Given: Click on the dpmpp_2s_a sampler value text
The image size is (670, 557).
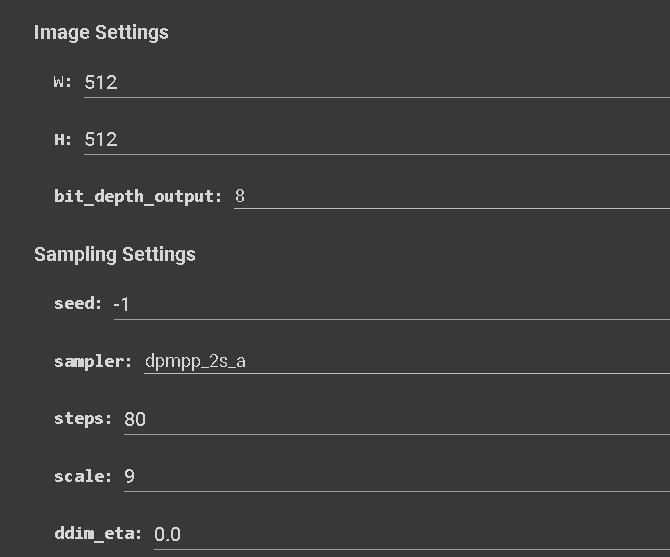Looking at the screenshot, I should 195,361.
